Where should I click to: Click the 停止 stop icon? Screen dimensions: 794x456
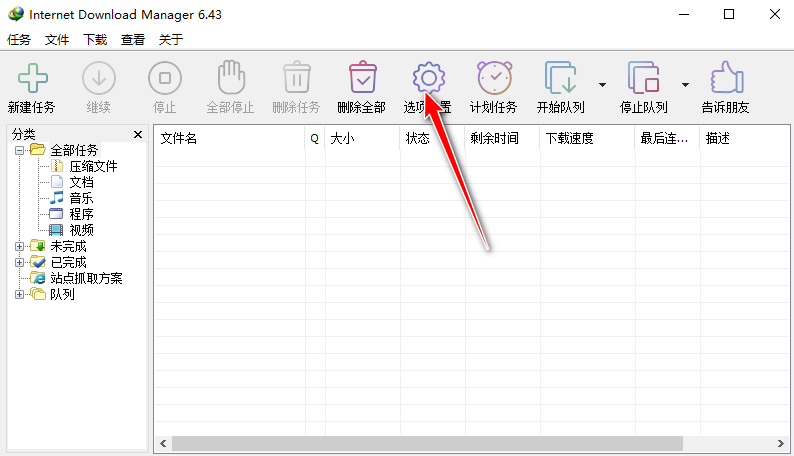165,78
